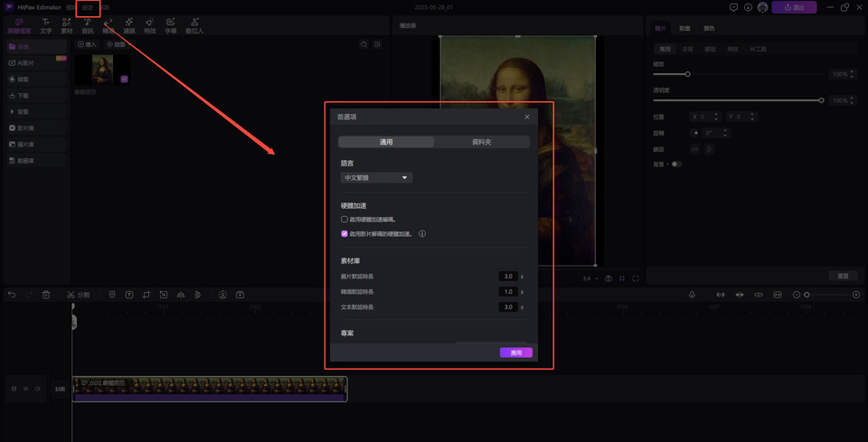Click the feedback message icon in title bar
The image size is (868, 442).
[x=733, y=7]
